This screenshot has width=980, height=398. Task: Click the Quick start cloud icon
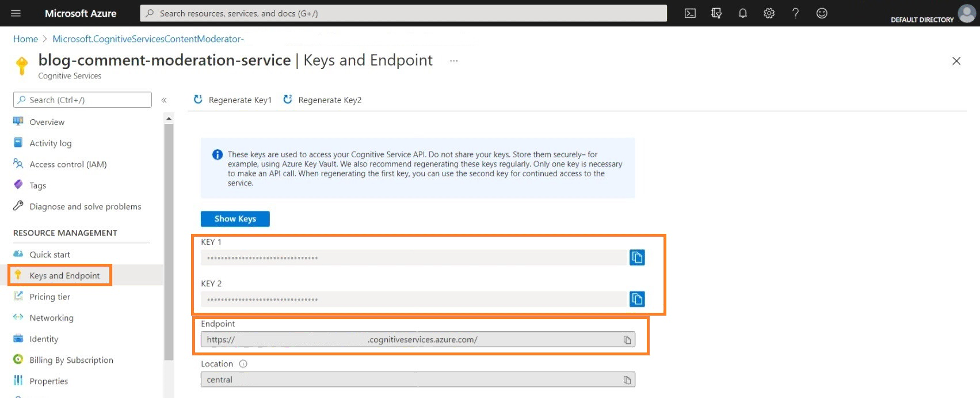click(18, 254)
